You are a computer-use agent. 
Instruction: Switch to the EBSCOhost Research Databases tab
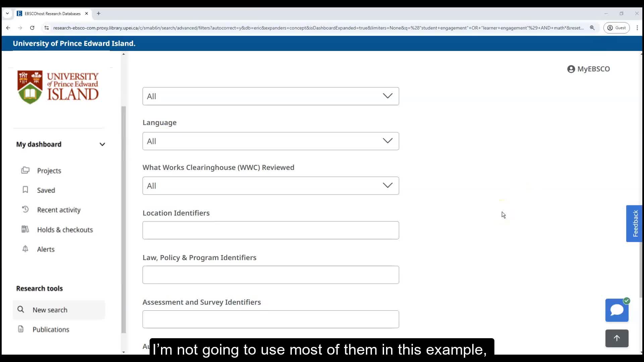[52, 14]
